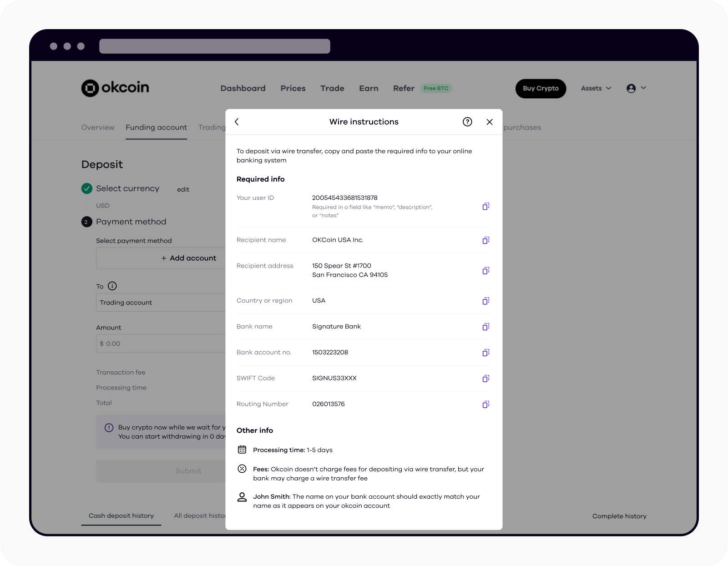Close the Wire instructions dialog
Image resolution: width=728 pixels, height=566 pixels.
pos(490,121)
